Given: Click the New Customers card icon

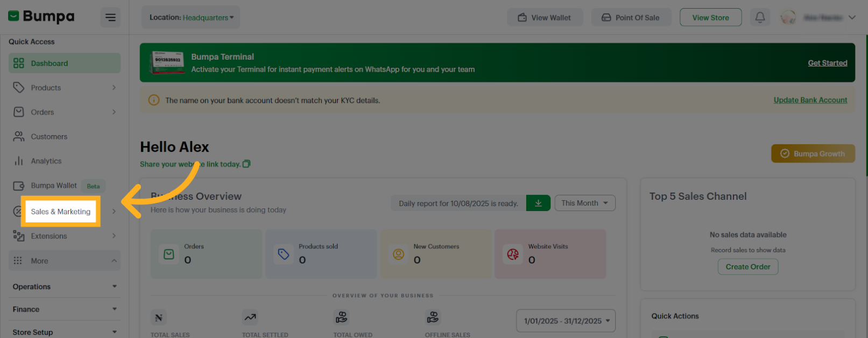Looking at the screenshot, I should pos(398,254).
